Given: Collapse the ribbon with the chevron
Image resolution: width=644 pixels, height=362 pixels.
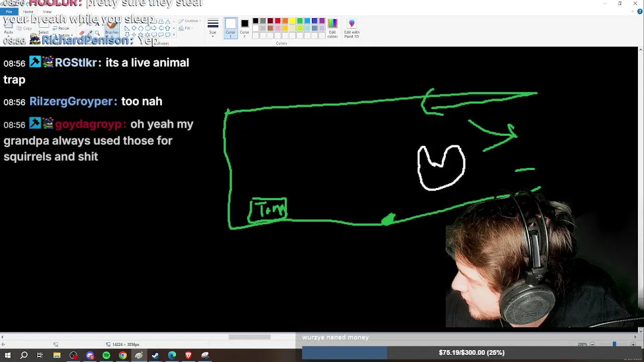Looking at the screenshot, I should click(633, 11).
